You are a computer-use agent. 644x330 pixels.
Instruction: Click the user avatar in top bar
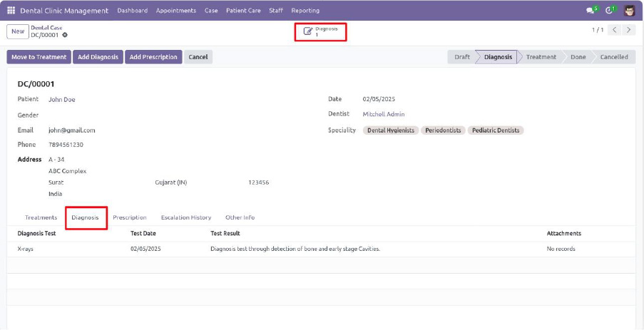(630, 11)
